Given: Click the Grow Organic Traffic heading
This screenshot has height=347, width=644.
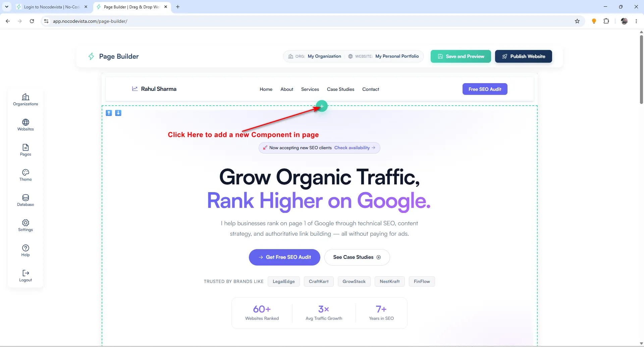Looking at the screenshot, I should coord(319,177).
